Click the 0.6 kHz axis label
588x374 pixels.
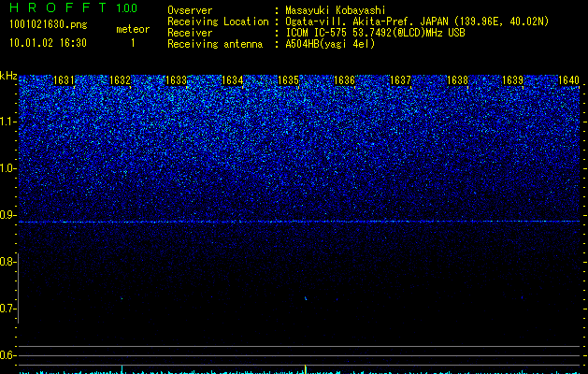point(8,355)
